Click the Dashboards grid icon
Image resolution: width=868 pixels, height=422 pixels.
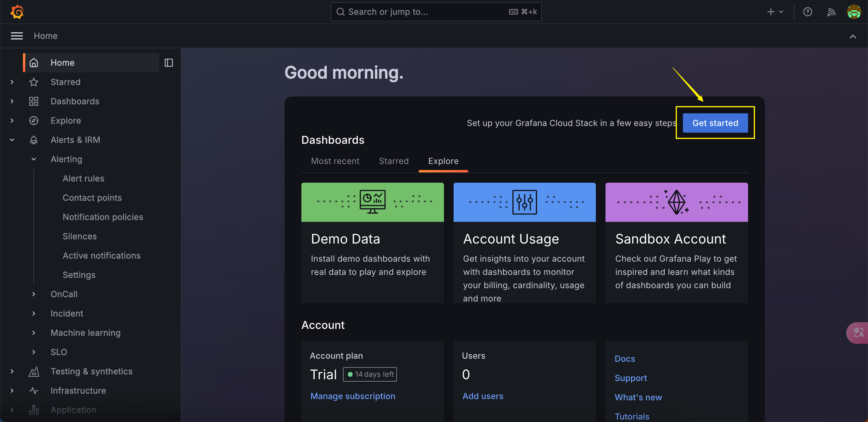tap(34, 101)
